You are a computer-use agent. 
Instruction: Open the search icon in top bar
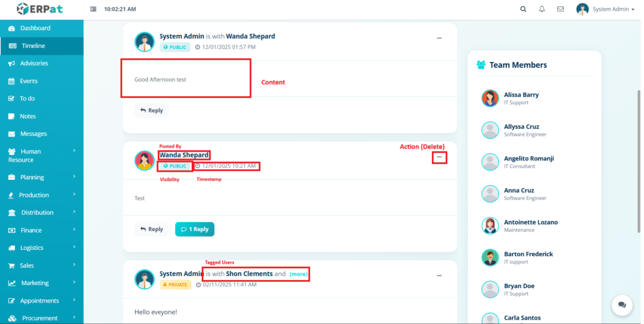tap(523, 9)
